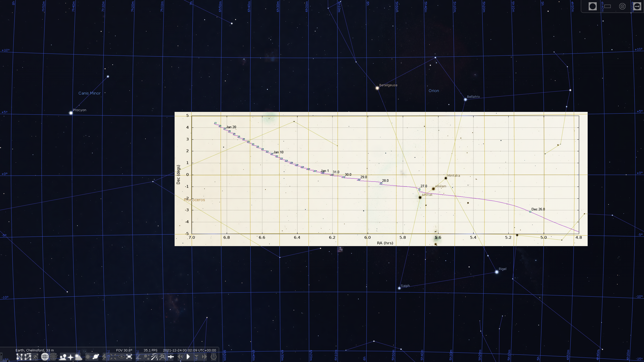Viewport: 644px width, 362px height.
Task: Click the Orion constellation label
Action: click(x=434, y=91)
